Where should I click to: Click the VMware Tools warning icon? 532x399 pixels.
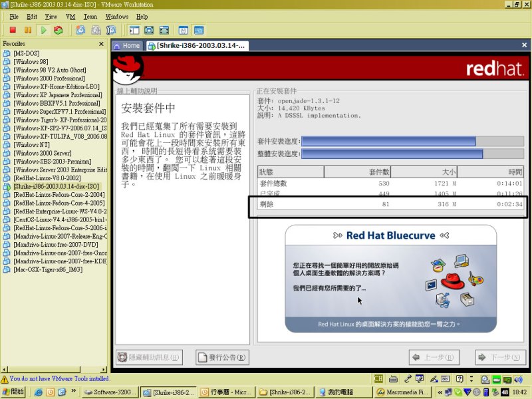(5, 379)
